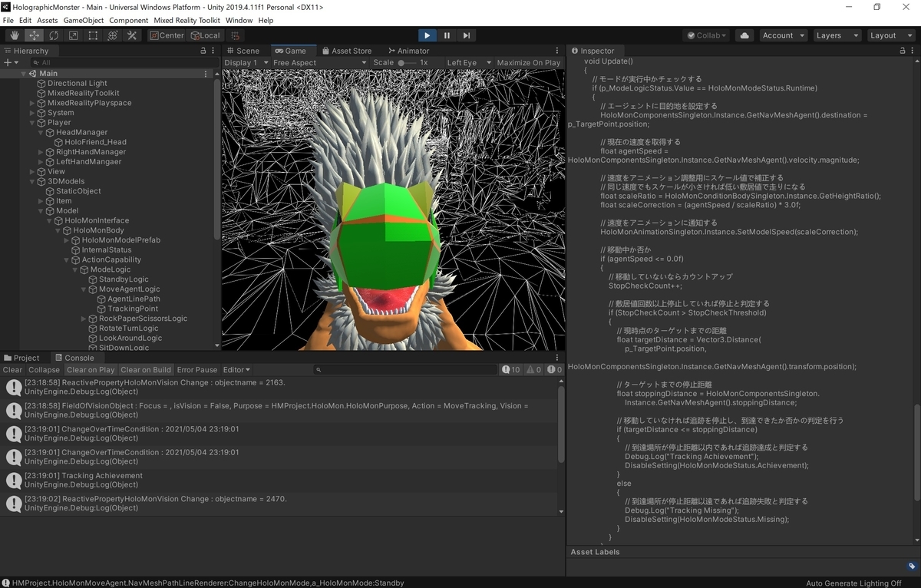Viewport: 921px width, 588px height.
Task: Toggle Local handle rotation
Action: [x=204, y=35]
